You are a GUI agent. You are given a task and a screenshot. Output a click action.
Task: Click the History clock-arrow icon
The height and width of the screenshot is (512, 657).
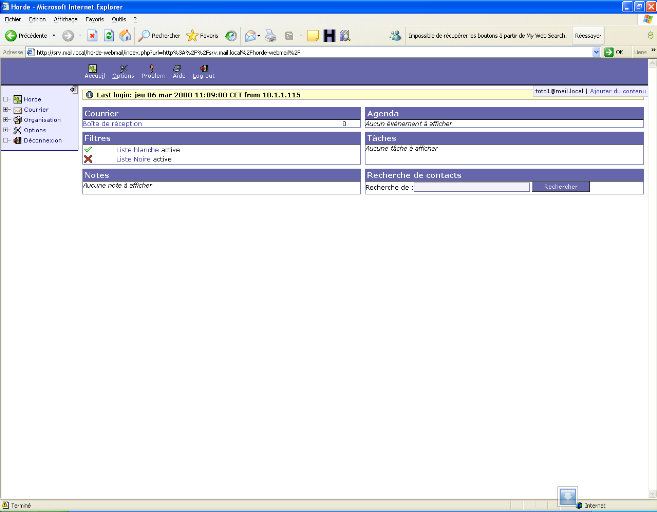tap(231, 36)
